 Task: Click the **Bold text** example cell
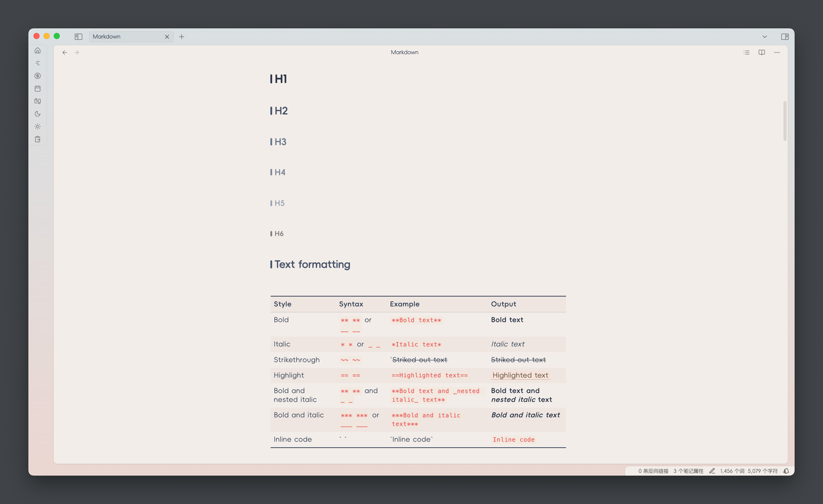click(x=416, y=320)
